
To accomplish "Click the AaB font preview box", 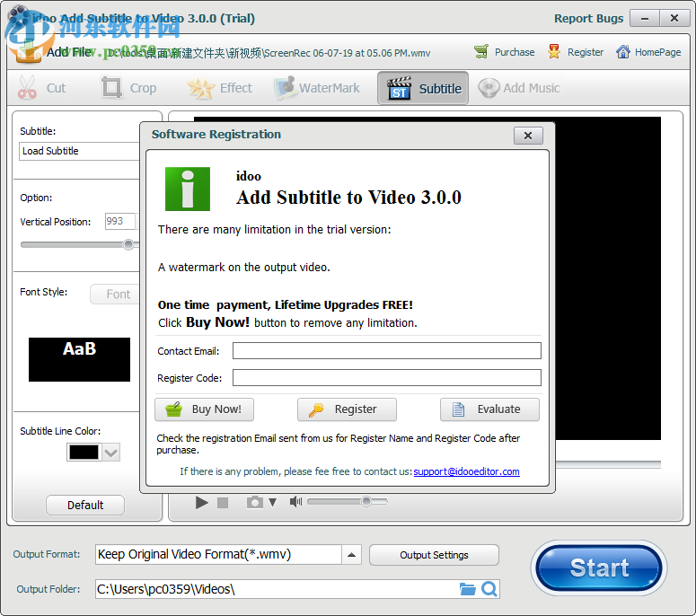I will point(79,359).
